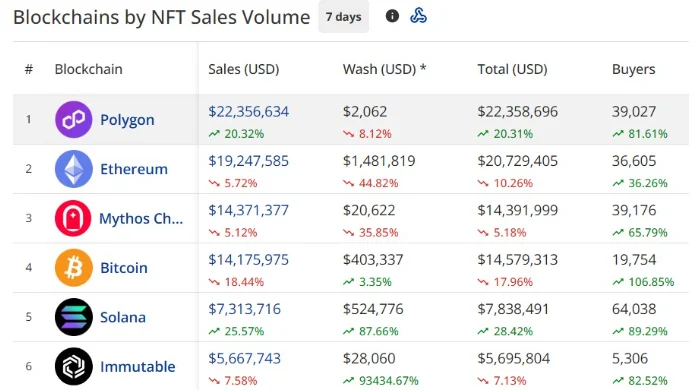Click the Polygon logo icon
Image resolution: width=694 pixels, height=391 pixels.
[x=73, y=120]
